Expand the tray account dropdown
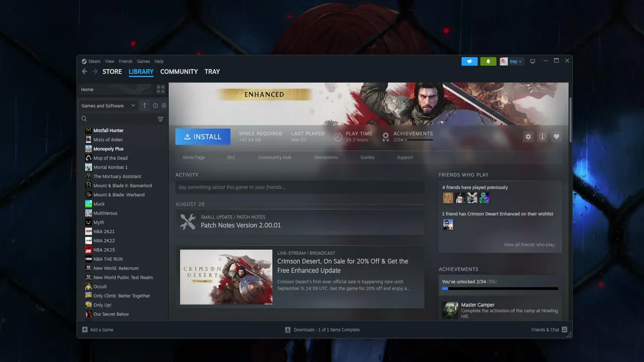 click(x=516, y=61)
